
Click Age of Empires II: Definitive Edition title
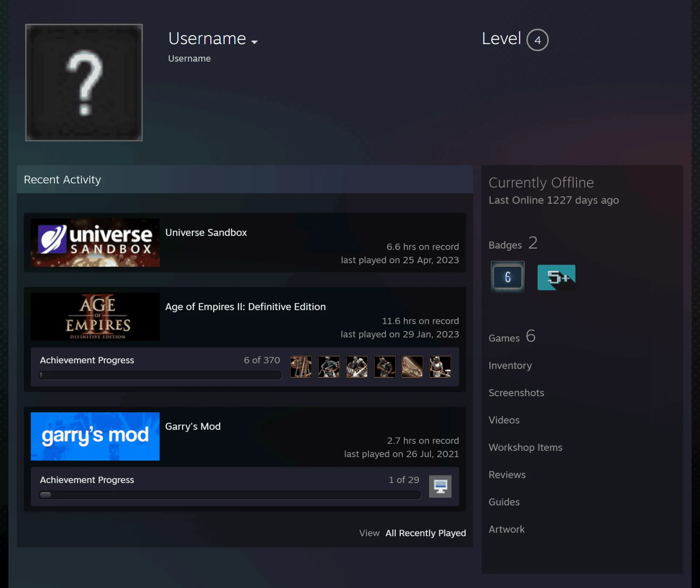pos(245,307)
